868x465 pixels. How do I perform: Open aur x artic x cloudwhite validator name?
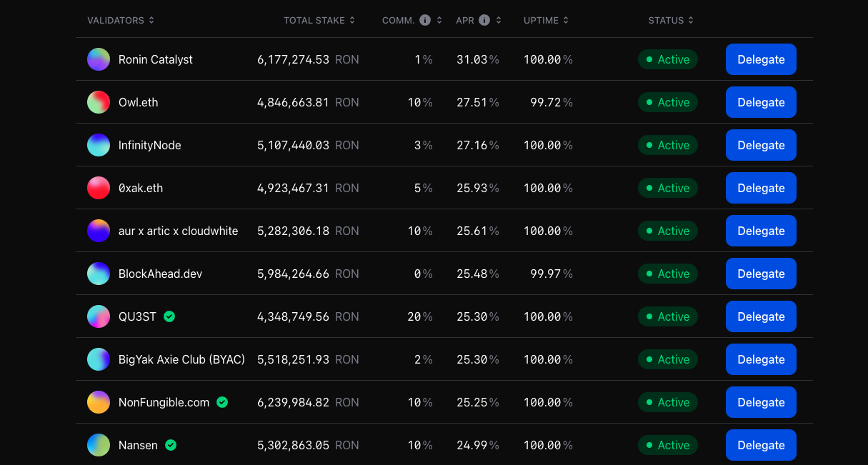[x=178, y=231]
